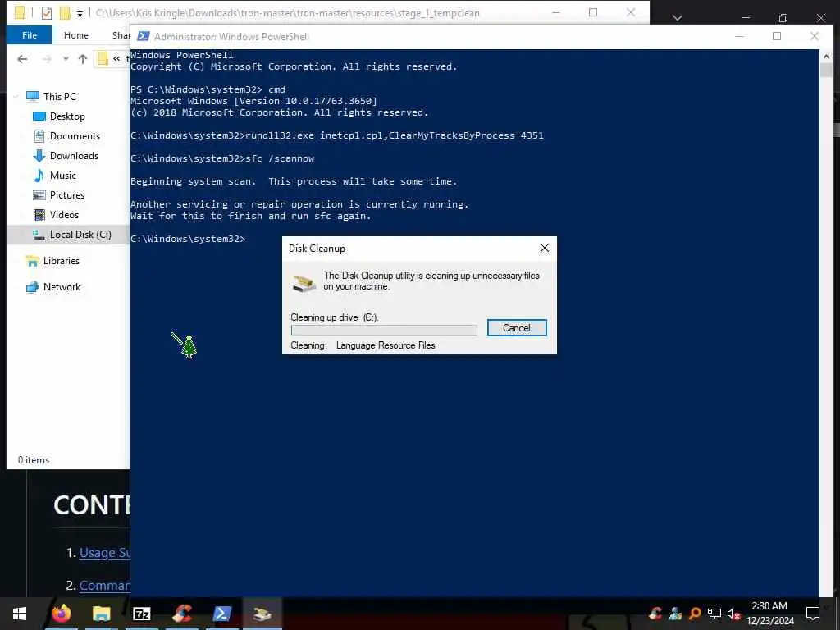This screenshot has height=630, width=840.
Task: Expand hidden breadcrumb path chevrons
Action: 116,59
